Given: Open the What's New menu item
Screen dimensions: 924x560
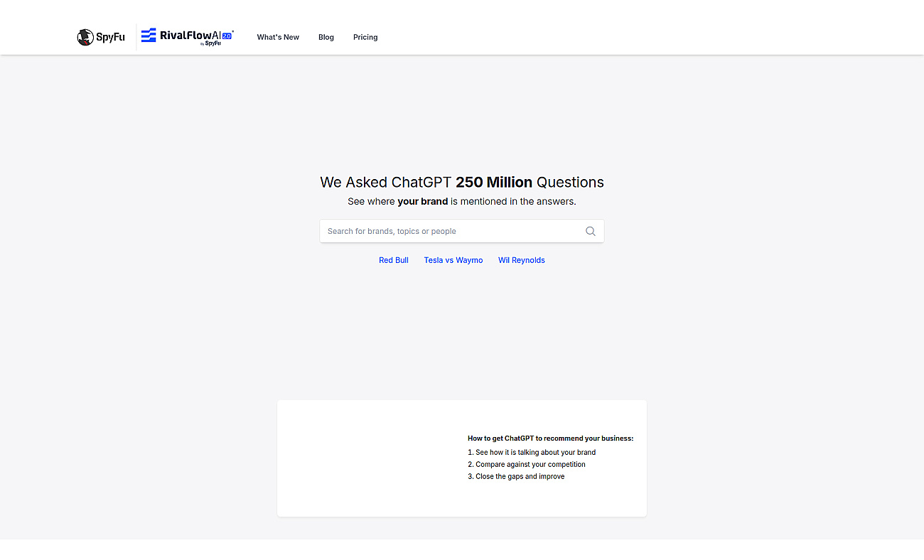Looking at the screenshot, I should (278, 37).
